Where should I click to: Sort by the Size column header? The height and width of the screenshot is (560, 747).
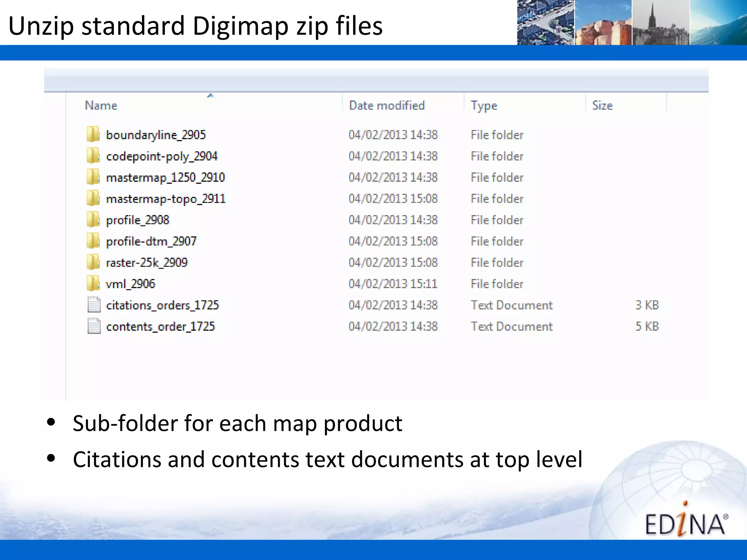point(602,105)
